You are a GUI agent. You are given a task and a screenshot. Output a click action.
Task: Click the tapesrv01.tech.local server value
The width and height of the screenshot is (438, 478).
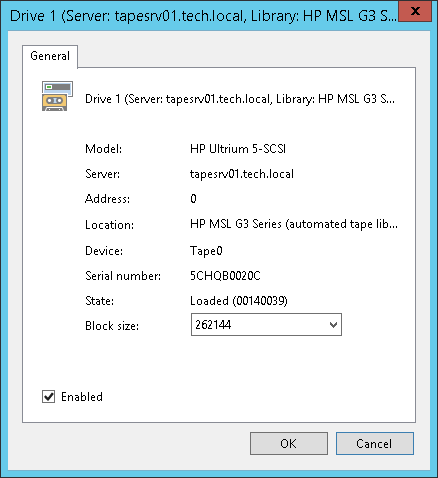point(242,174)
